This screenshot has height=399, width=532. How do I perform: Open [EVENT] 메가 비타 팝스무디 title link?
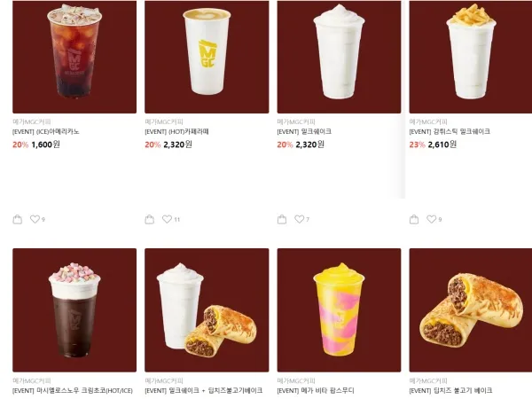pyautogui.click(x=316, y=391)
